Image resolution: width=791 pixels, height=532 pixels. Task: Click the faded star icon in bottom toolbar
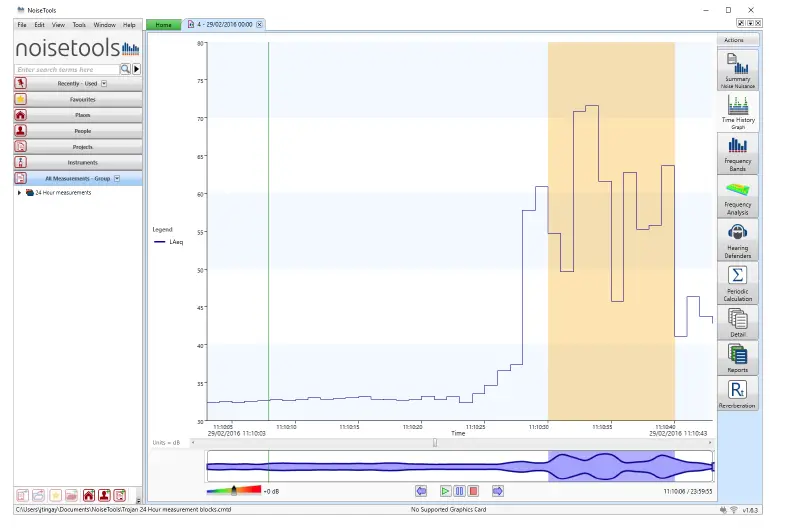point(55,495)
